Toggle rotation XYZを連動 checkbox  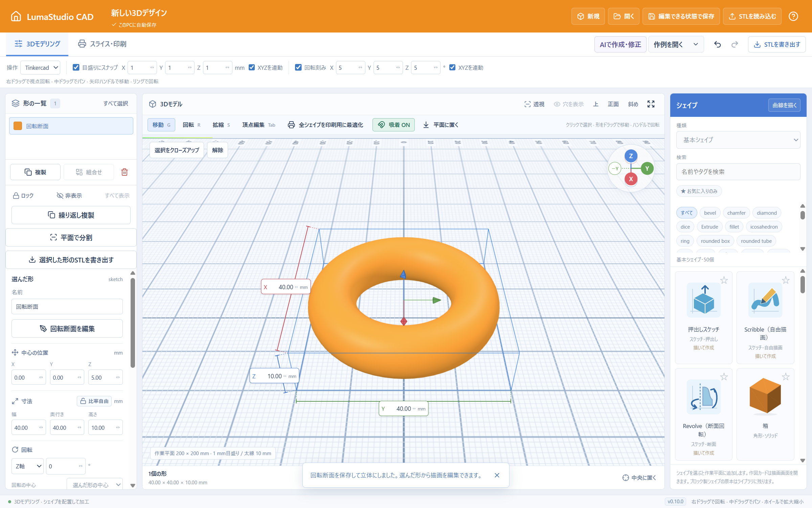point(452,67)
